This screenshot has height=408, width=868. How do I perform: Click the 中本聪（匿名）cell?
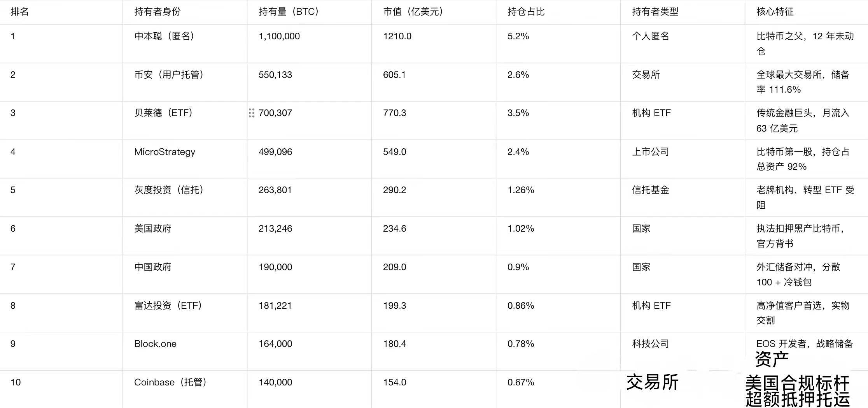point(164,36)
